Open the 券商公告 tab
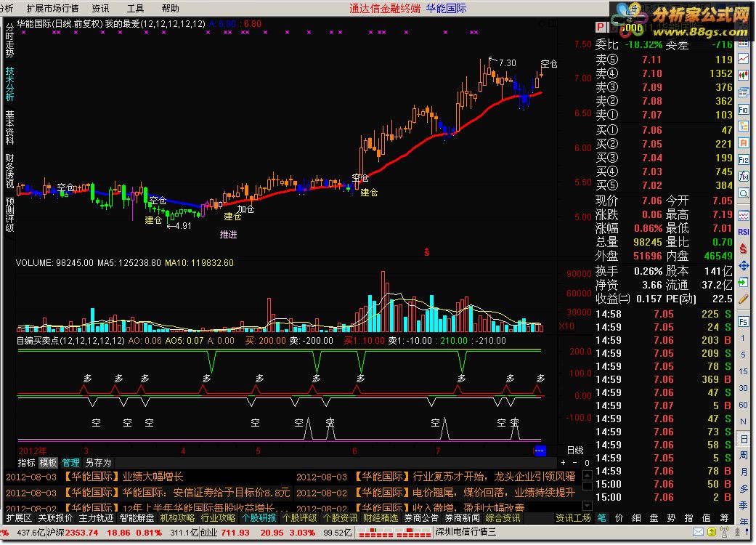The height and width of the screenshot is (545, 756). 421,518
